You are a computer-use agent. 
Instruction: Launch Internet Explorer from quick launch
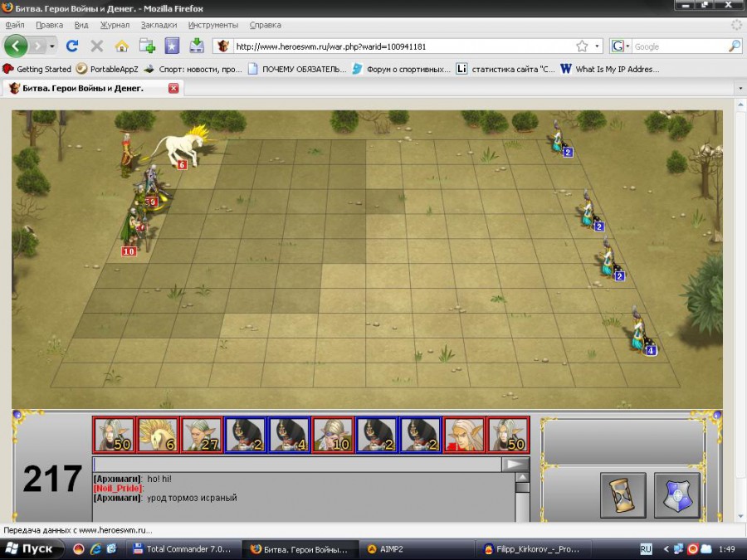95,549
